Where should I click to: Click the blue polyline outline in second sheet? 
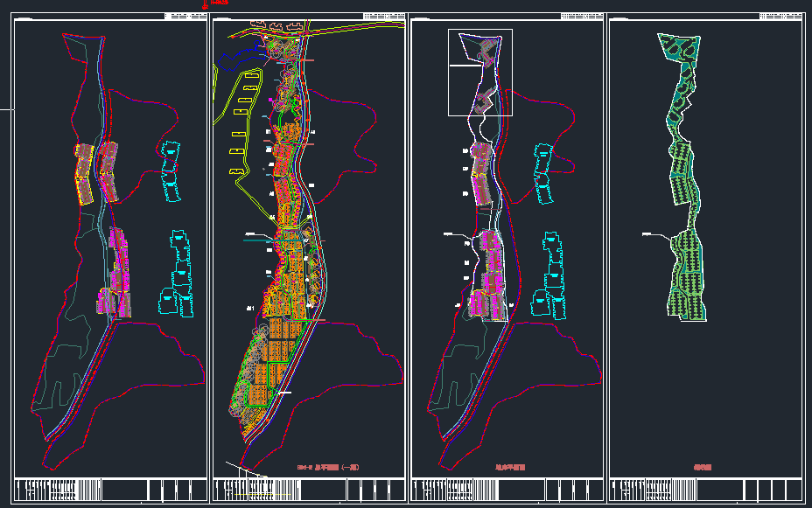(232, 57)
